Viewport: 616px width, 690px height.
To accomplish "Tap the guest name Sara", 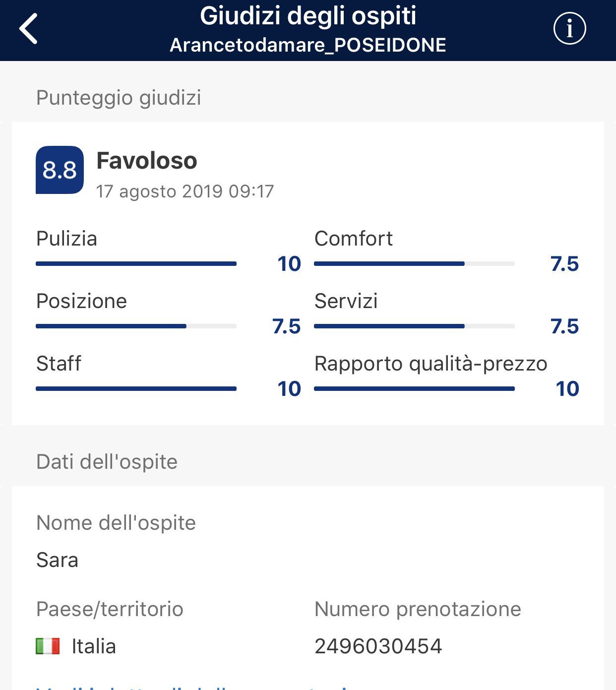I will [x=57, y=560].
